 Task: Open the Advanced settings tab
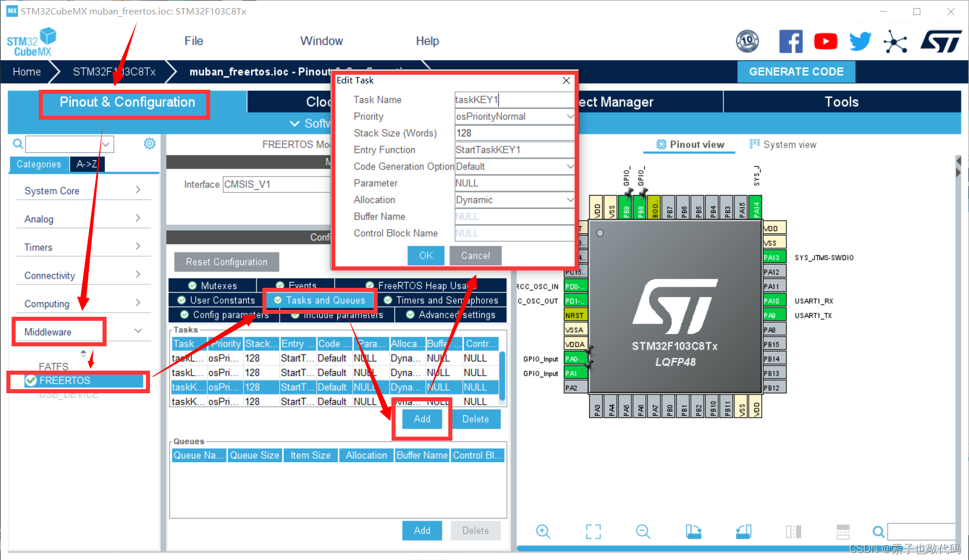click(451, 314)
